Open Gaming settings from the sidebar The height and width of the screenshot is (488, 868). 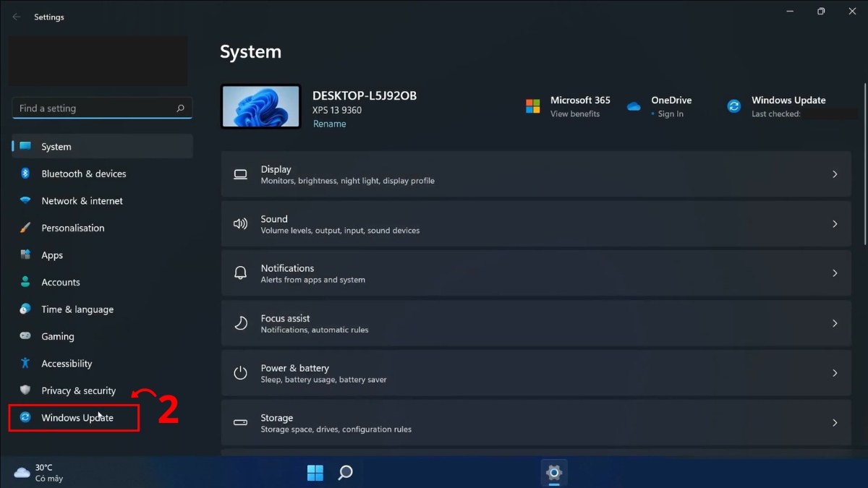(58, 336)
